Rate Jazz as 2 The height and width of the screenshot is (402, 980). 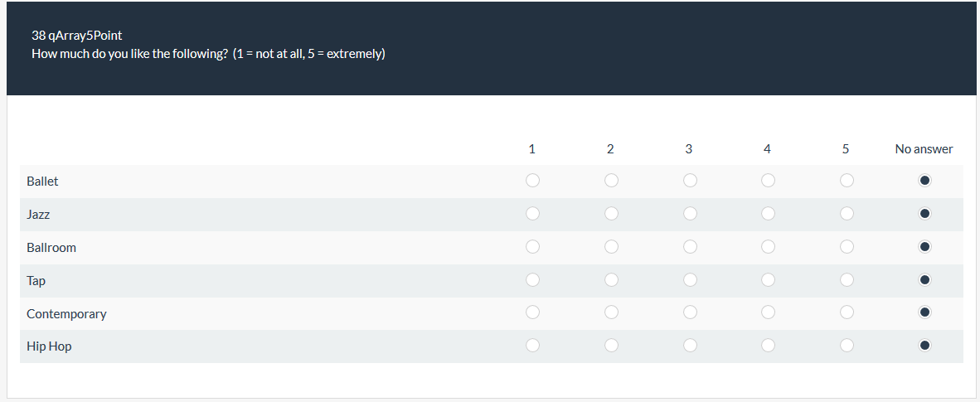611,214
